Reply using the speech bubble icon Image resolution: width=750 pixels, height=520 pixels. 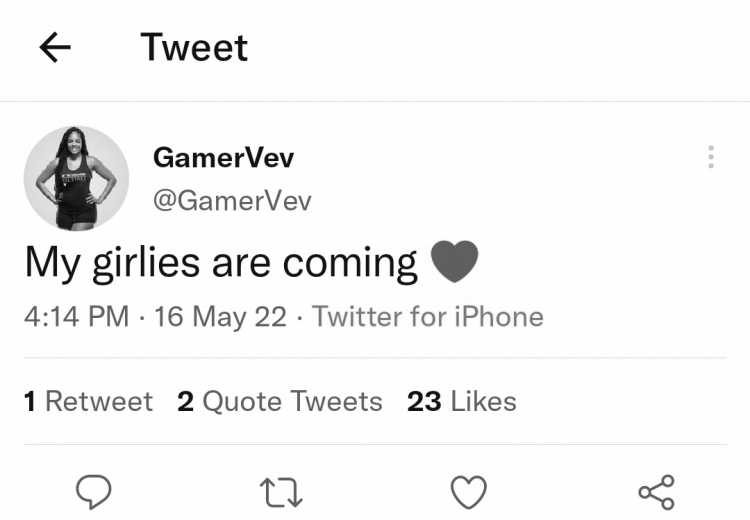pyautogui.click(x=94, y=492)
